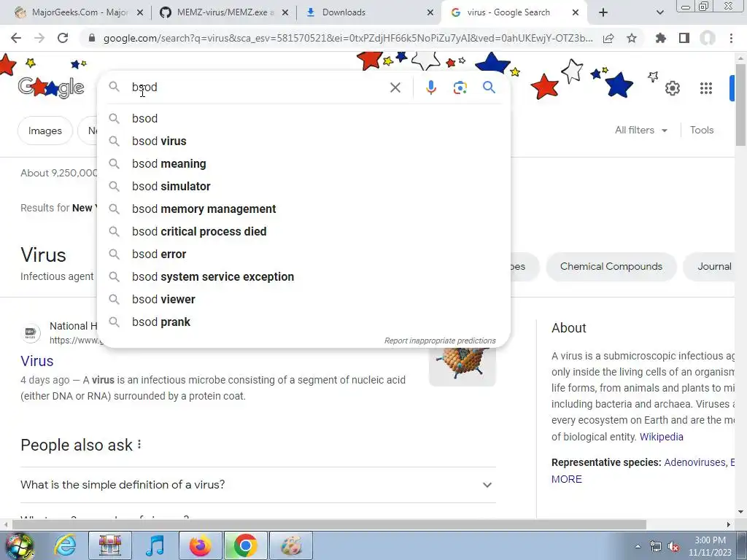Show hidden system tray icons
747x560 pixels.
tap(638, 546)
